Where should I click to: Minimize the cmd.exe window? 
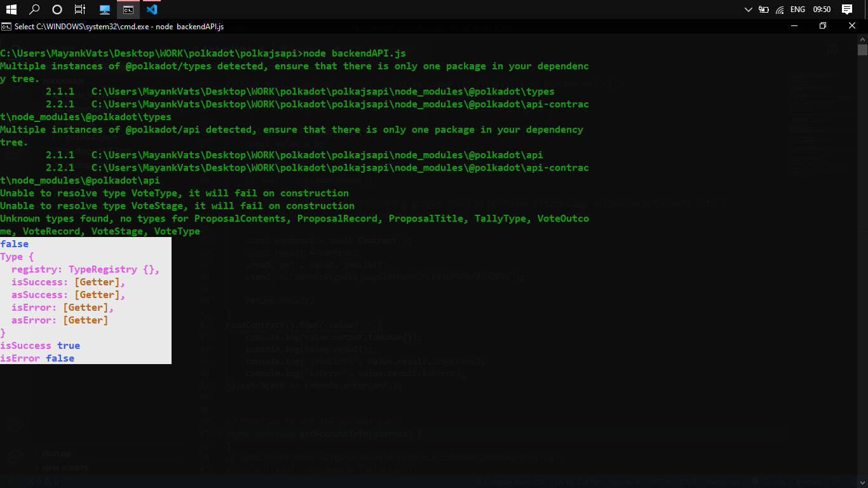pos(794,26)
